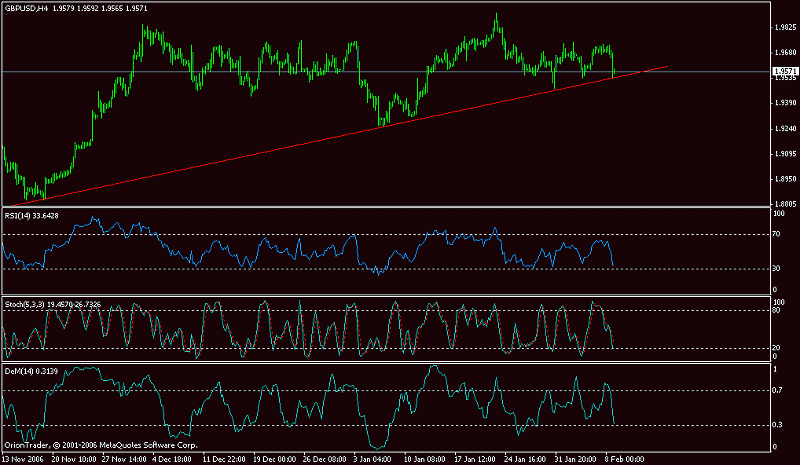Viewport: 800px width, 465px height.
Task: Click the 1.9825 price scale label
Action: click(784, 27)
